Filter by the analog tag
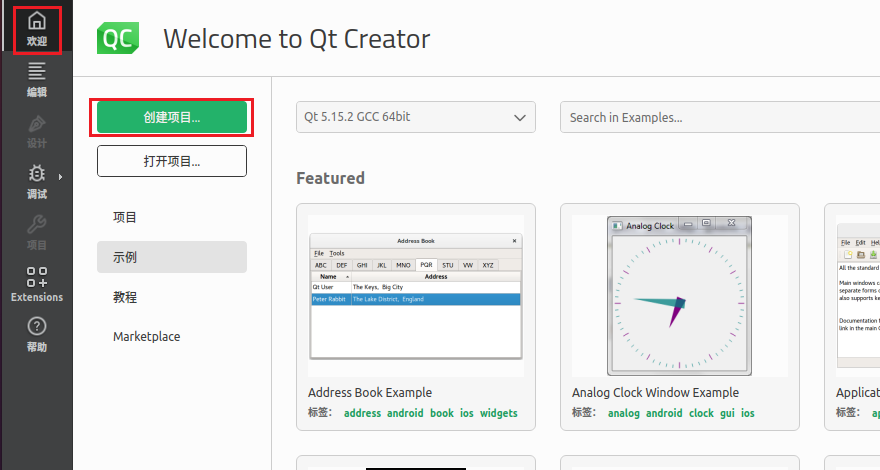Screen dimensions: 880x470 (x=624, y=413)
